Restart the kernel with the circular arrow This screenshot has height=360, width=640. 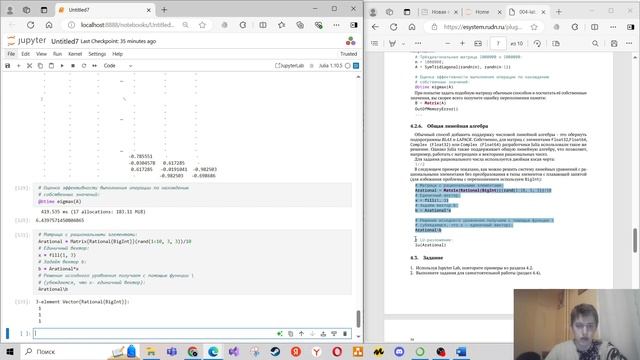84,65
